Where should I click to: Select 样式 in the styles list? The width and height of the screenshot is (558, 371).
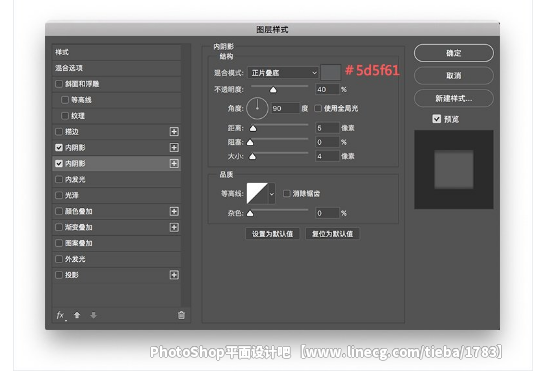(x=116, y=52)
